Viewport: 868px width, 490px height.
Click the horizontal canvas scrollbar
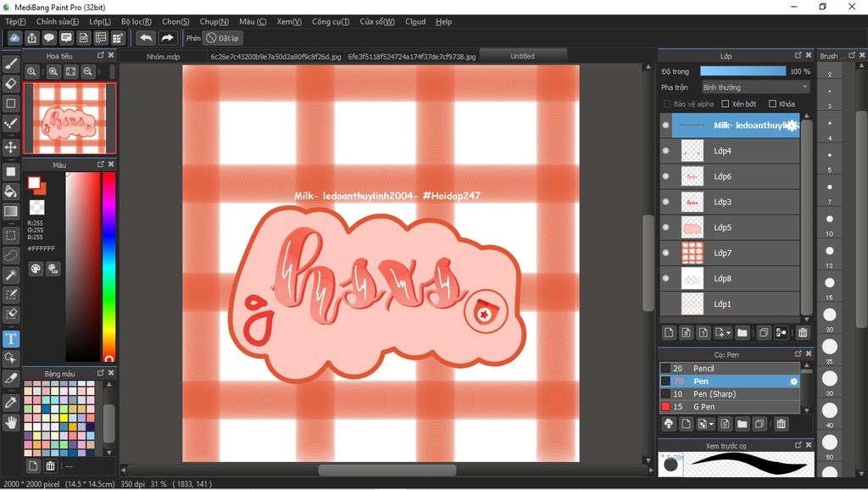tap(387, 470)
